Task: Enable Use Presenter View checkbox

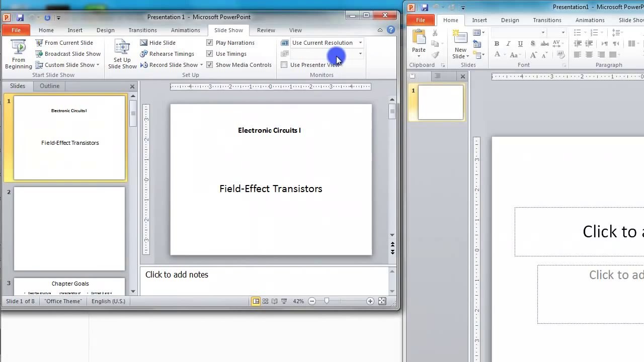Action: (284, 65)
